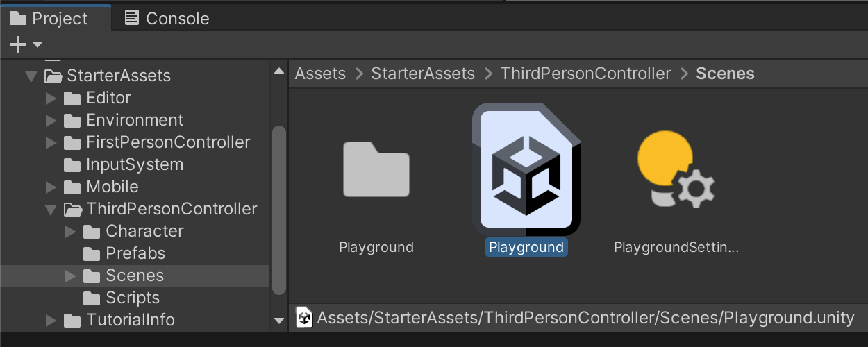This screenshot has height=347, width=868.
Task: Click the Editor folder icon in tree
Action: (72, 98)
